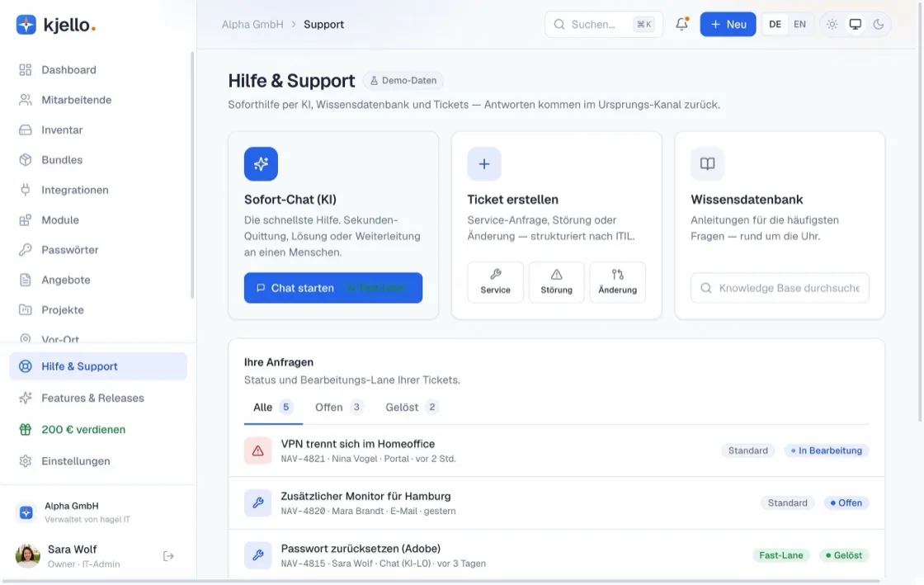The height and width of the screenshot is (585, 924).
Task: Go to Dashboard menu item
Action: [98, 69]
